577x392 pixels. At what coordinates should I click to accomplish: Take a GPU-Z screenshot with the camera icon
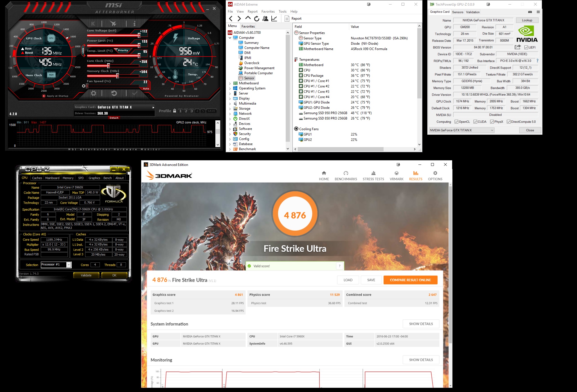click(530, 12)
